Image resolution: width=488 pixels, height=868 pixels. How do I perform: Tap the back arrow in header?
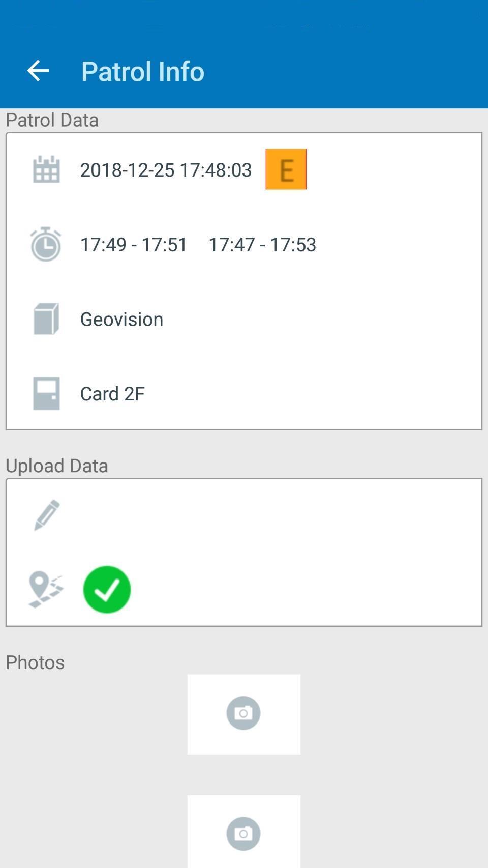(x=38, y=71)
